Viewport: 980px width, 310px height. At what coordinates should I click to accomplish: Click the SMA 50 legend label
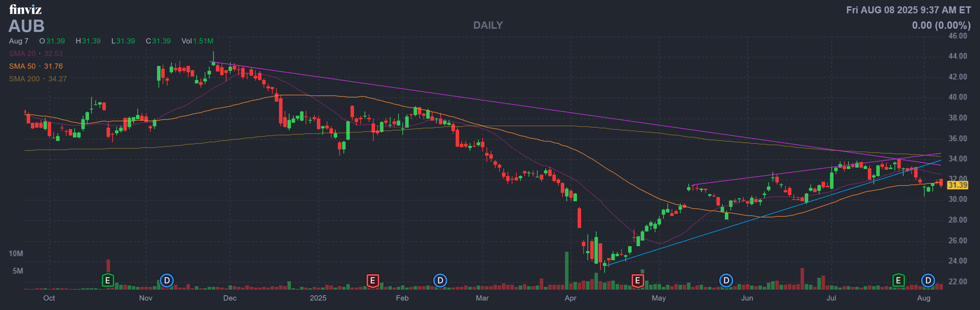pos(22,66)
